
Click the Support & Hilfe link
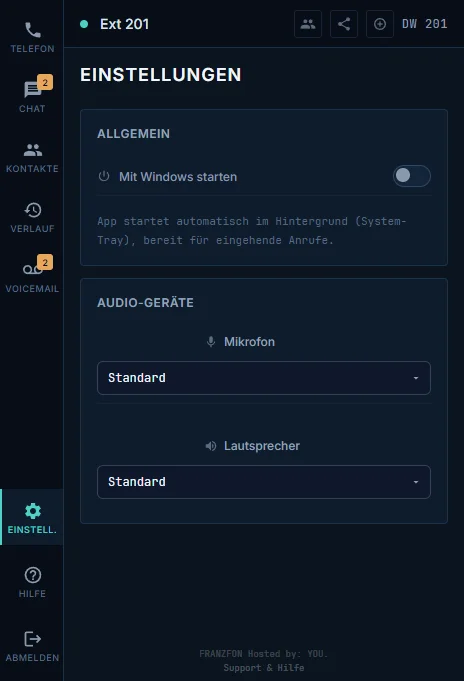click(264, 668)
